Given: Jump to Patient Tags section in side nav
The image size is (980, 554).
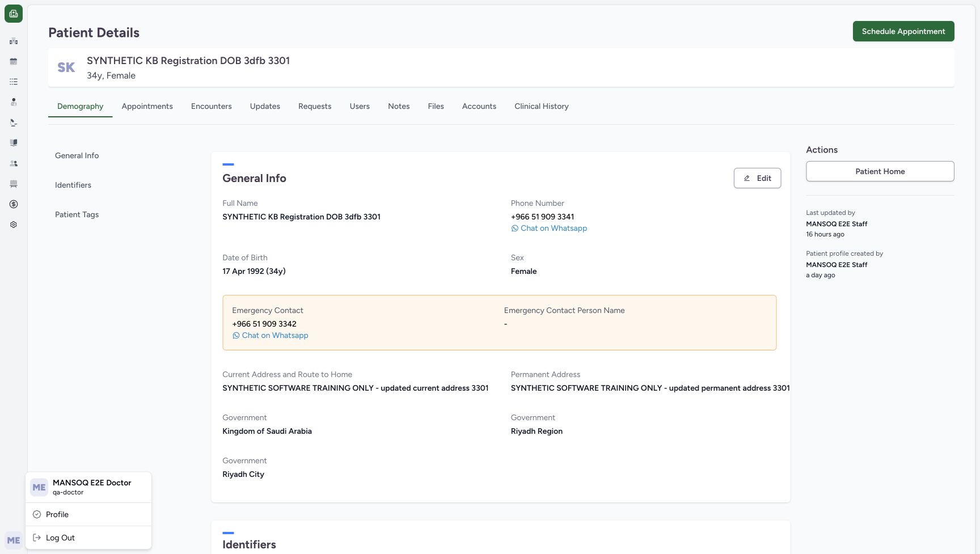Looking at the screenshot, I should [77, 214].
